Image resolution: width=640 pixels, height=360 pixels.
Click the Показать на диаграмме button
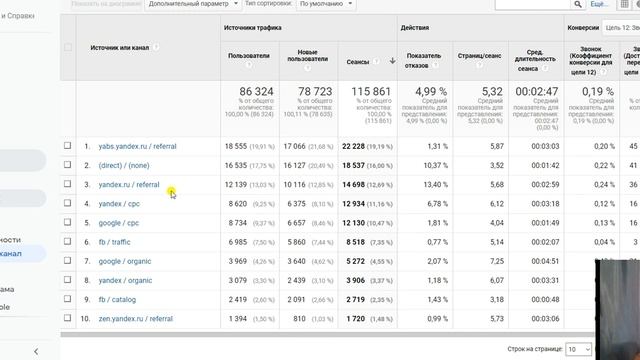click(106, 4)
